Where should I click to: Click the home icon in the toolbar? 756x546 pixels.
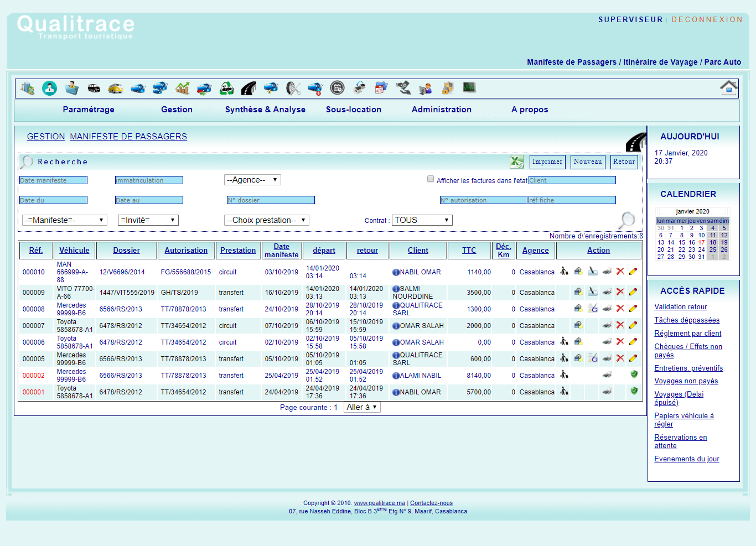[728, 88]
